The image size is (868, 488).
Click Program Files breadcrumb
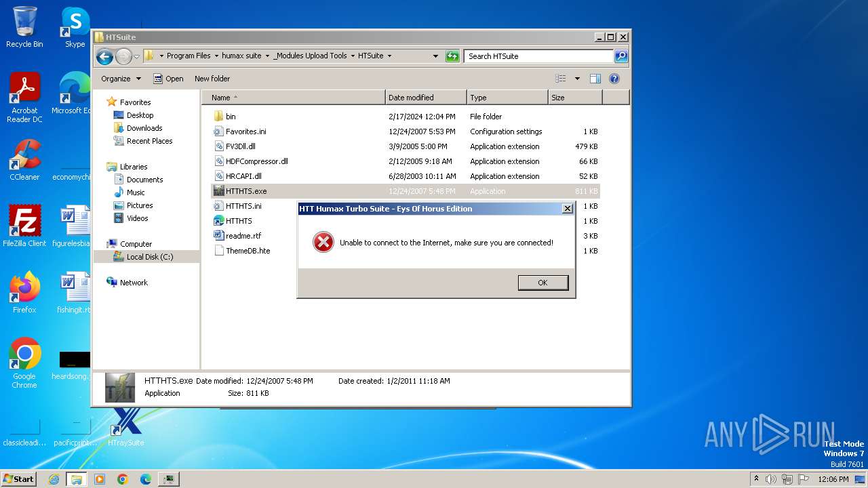point(189,56)
